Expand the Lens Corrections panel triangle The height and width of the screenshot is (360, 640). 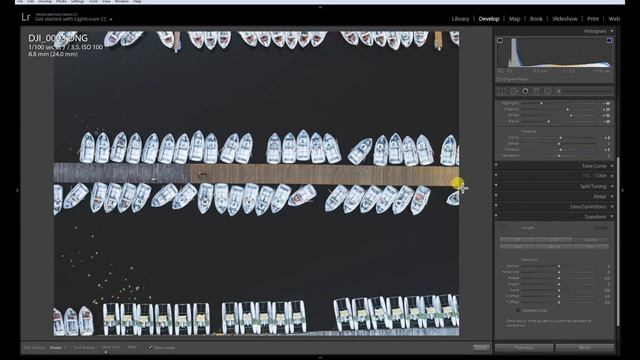[612, 207]
